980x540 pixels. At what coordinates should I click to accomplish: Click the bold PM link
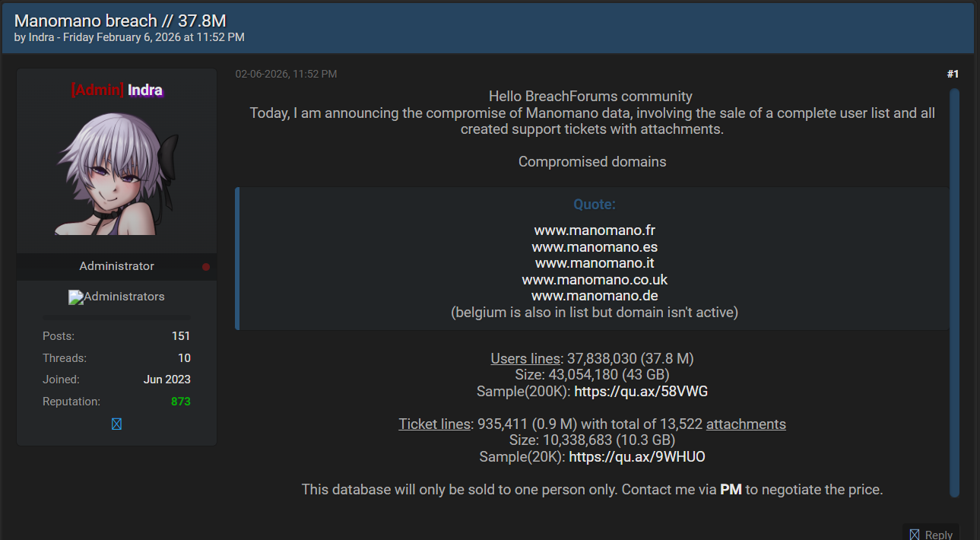click(731, 490)
